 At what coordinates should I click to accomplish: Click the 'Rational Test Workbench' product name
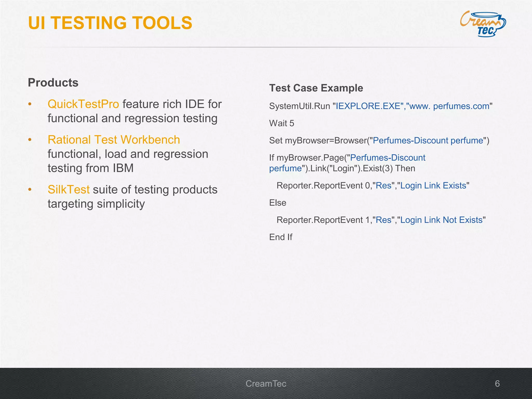tap(114, 140)
